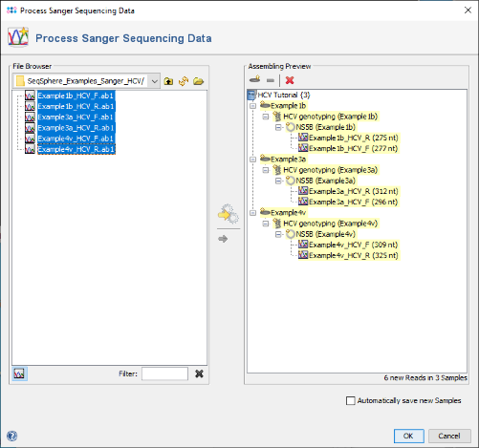
Task: Select Example4v_HCV_F (309 nt) read
Action: point(353,245)
